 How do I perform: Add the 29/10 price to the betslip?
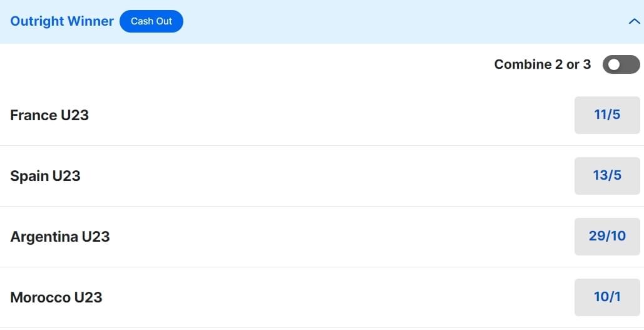click(607, 236)
